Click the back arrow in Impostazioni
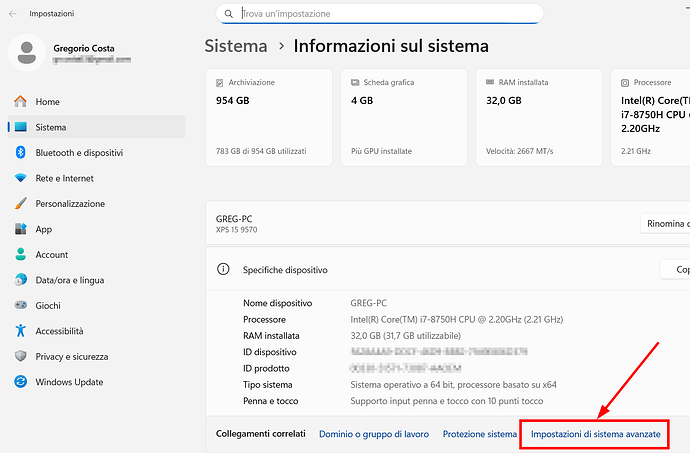 13,14
